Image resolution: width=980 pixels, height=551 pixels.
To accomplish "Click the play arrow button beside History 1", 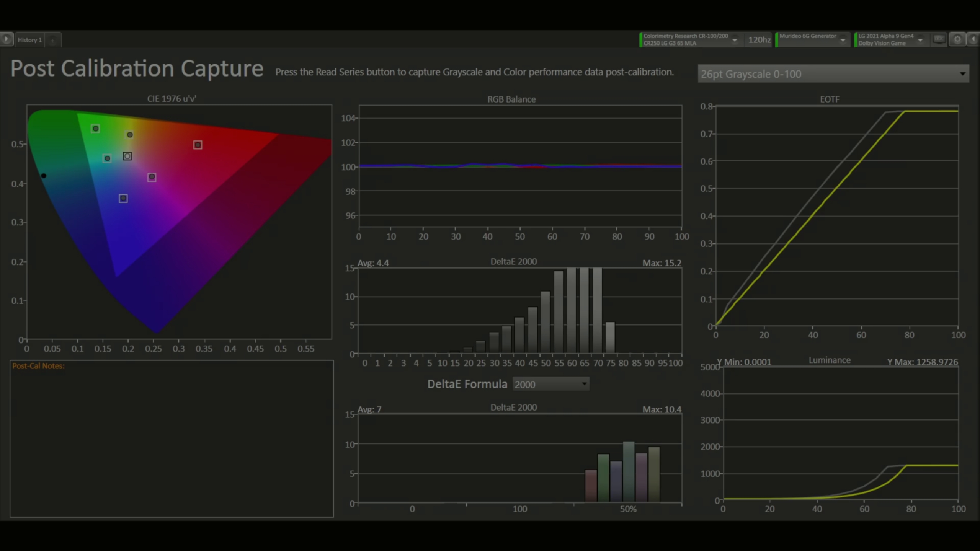I will [7, 39].
